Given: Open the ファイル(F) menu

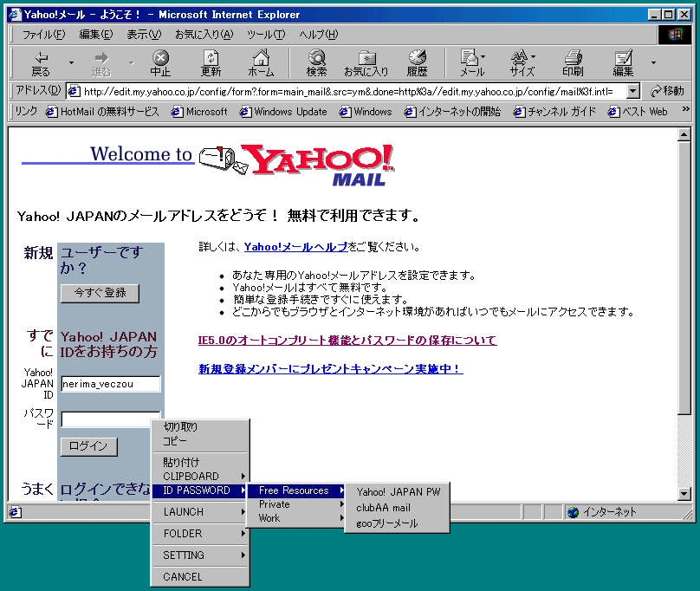Looking at the screenshot, I should (43, 35).
